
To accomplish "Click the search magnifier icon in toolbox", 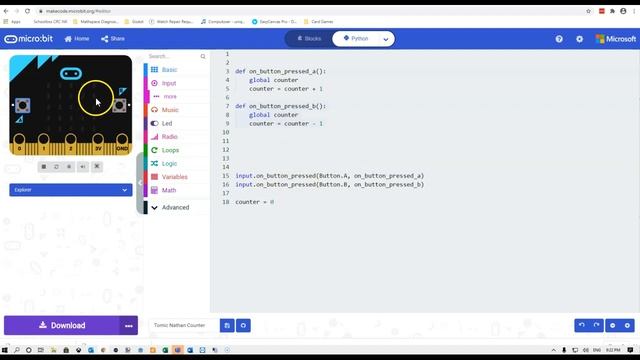I will (x=203, y=56).
